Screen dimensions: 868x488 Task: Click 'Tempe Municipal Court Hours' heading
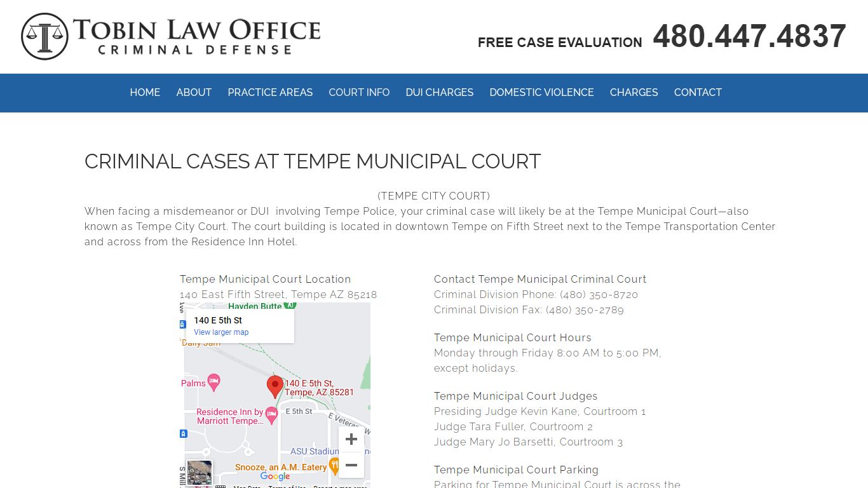(x=513, y=338)
